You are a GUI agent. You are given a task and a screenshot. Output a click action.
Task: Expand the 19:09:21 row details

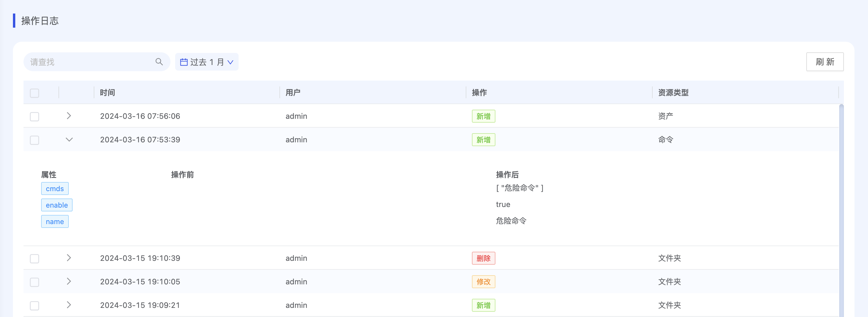(x=69, y=305)
